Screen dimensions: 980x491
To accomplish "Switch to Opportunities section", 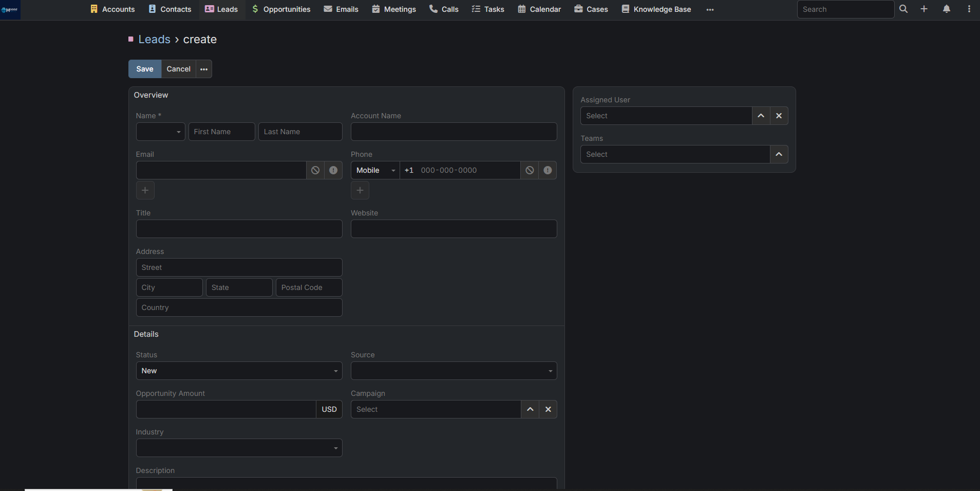I will (x=281, y=9).
